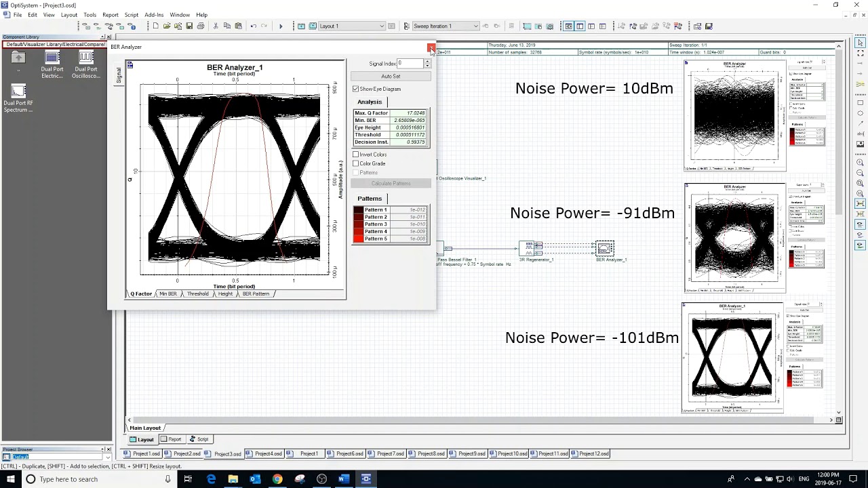Click the Calculate (play) toolbar icon
Screen dimensions: 868x488
pyautogui.click(x=281, y=26)
